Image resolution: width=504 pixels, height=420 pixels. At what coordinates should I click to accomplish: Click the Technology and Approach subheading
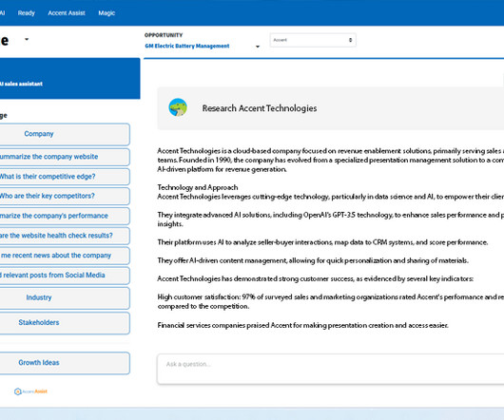[x=198, y=187]
